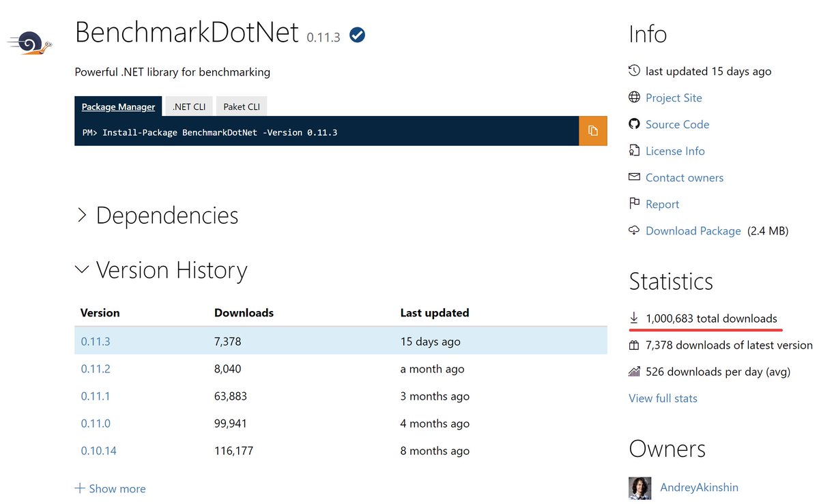Click the cloud download icon
Screen dimensions: 819x504
tap(634, 231)
